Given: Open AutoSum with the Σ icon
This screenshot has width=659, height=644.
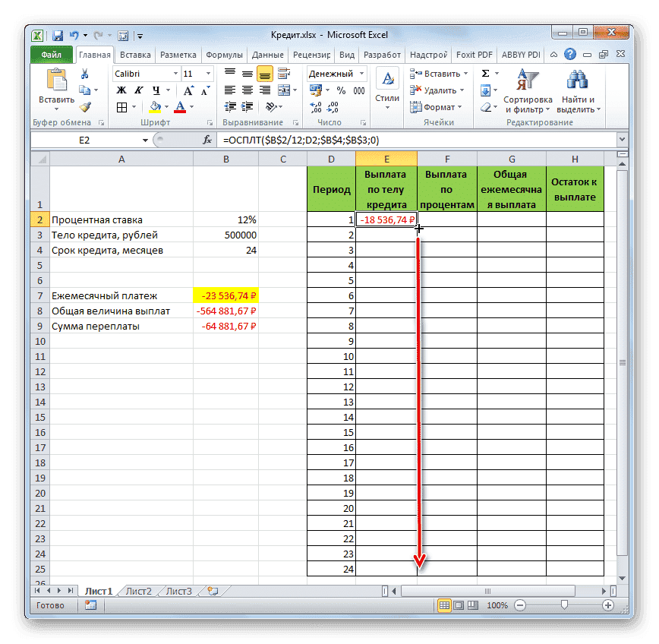Looking at the screenshot, I should (484, 73).
